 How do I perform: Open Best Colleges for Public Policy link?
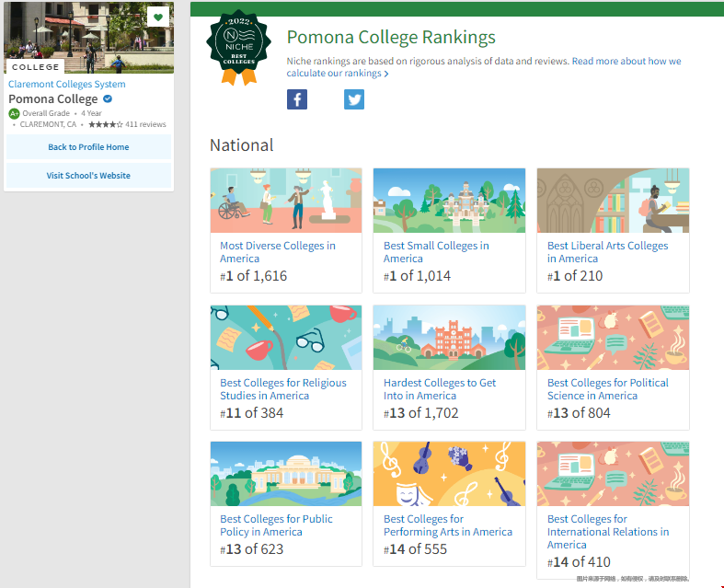276,525
